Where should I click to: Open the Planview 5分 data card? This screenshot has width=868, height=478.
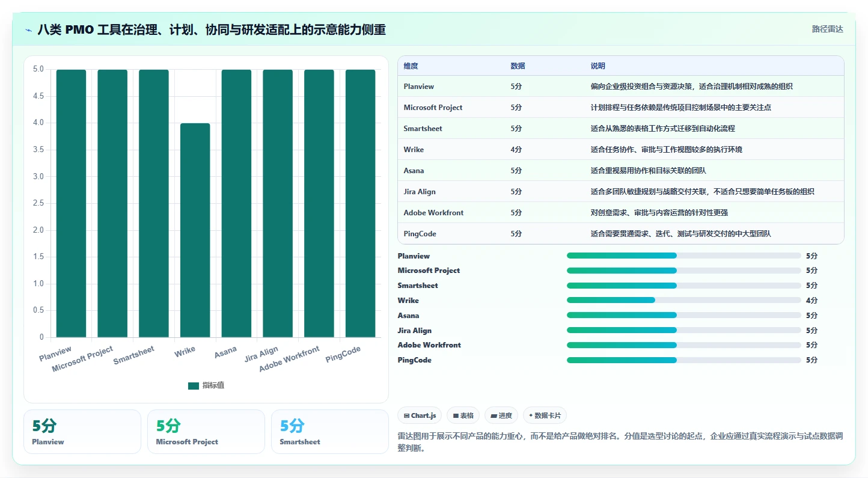coord(82,432)
